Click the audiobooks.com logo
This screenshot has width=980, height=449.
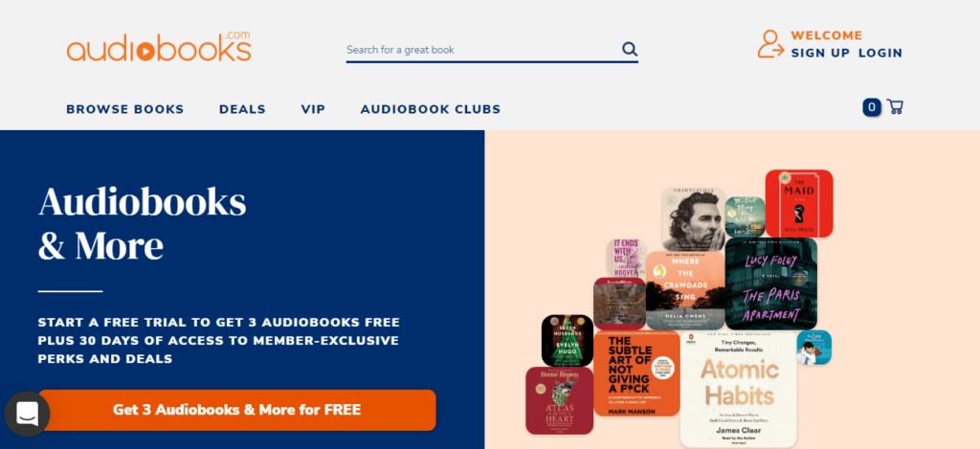(x=159, y=46)
